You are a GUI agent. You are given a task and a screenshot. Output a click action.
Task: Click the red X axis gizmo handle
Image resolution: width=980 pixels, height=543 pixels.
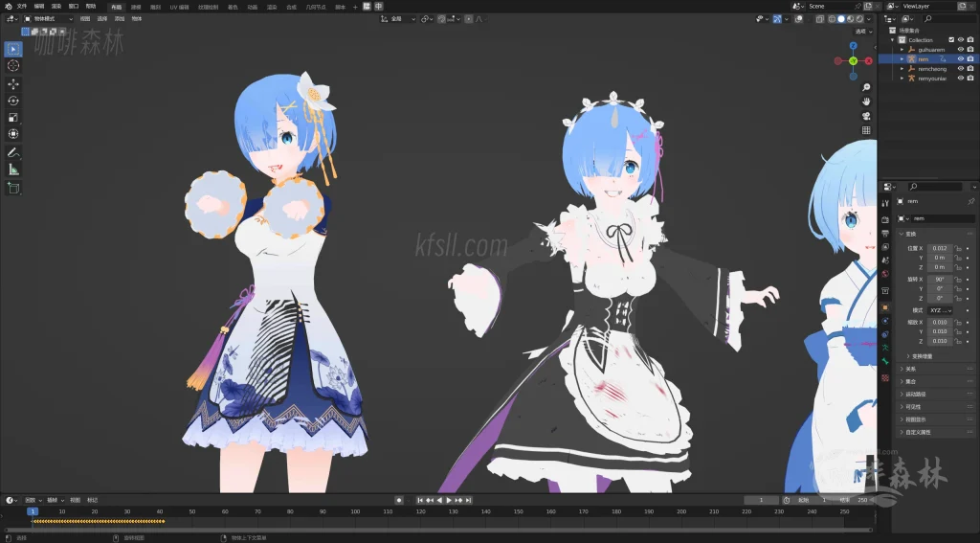click(869, 60)
